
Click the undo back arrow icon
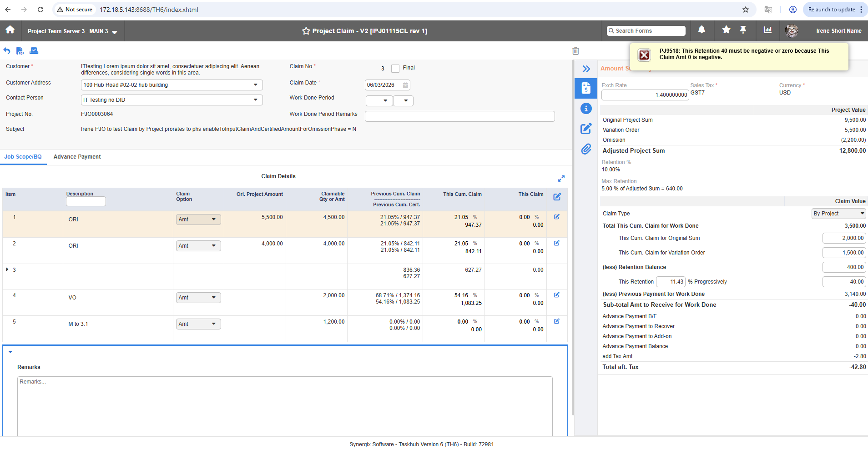click(x=7, y=51)
